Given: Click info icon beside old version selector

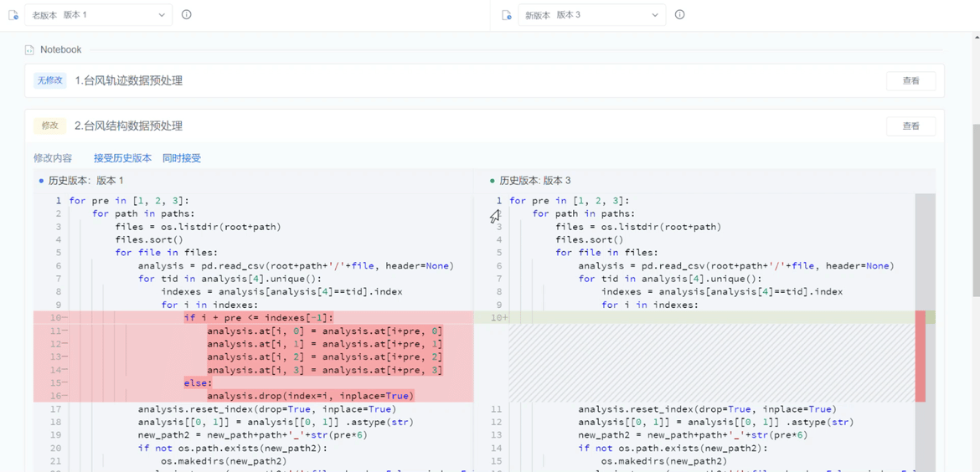Looking at the screenshot, I should [x=186, y=14].
